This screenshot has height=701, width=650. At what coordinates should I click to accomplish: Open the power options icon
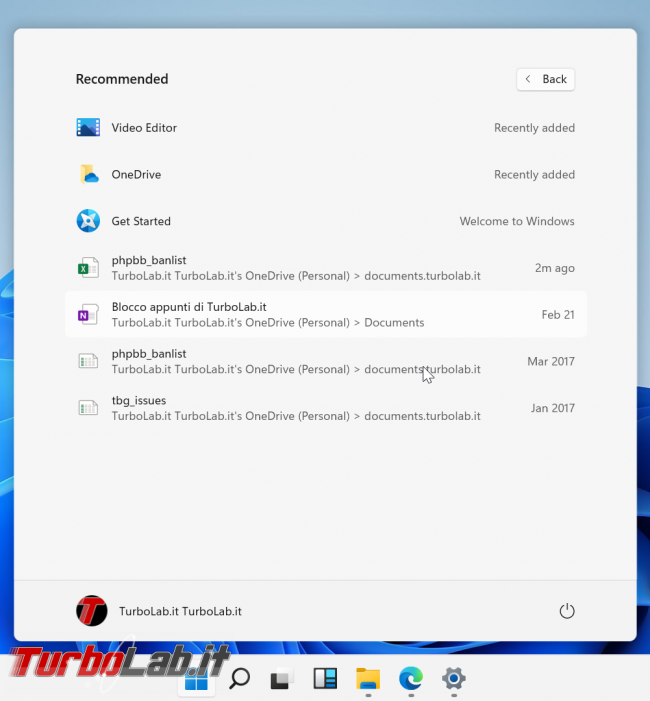[x=567, y=611]
